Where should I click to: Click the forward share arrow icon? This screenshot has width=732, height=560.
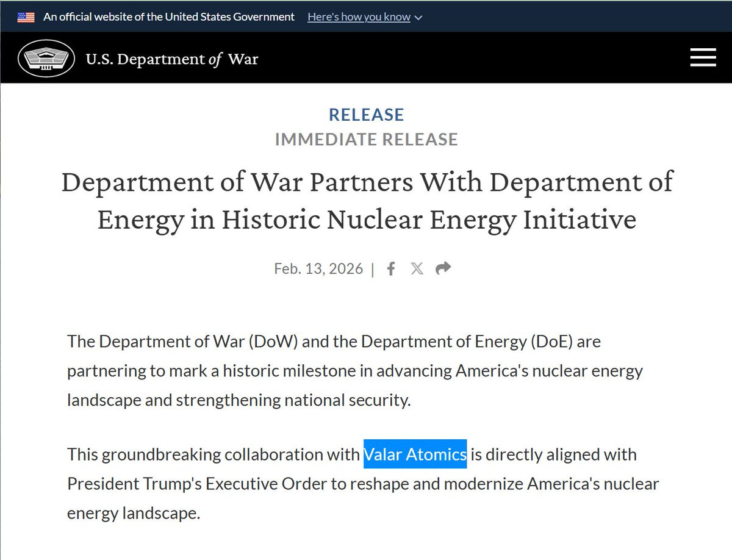443,268
